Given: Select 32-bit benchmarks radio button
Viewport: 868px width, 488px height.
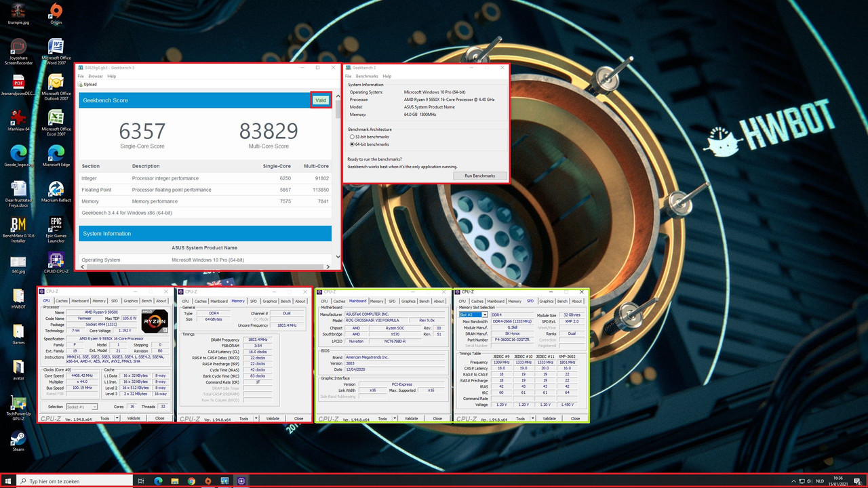Looking at the screenshot, I should coord(351,137).
